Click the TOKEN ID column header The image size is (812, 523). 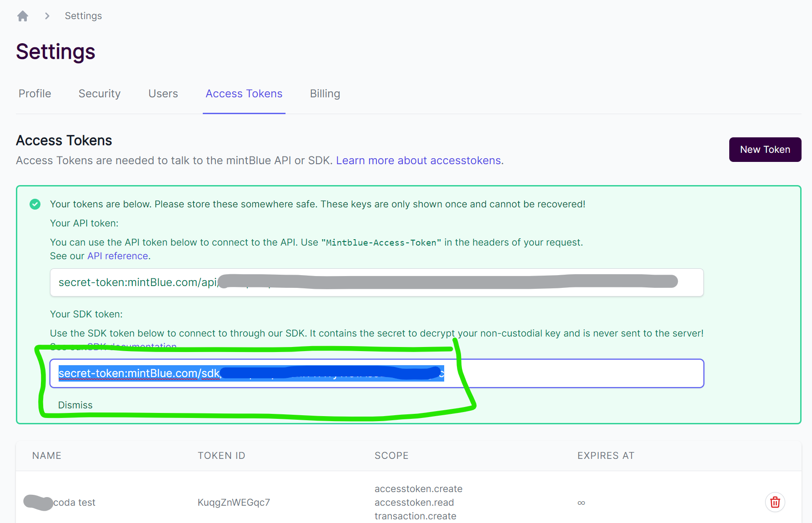coord(221,456)
